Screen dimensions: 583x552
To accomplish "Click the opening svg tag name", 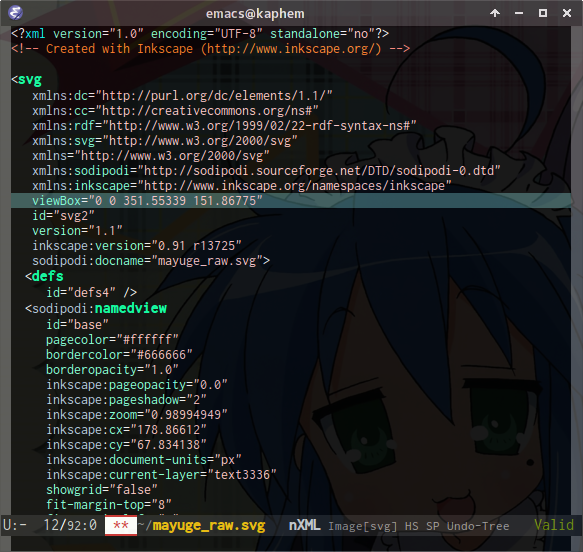I will click(x=30, y=80).
